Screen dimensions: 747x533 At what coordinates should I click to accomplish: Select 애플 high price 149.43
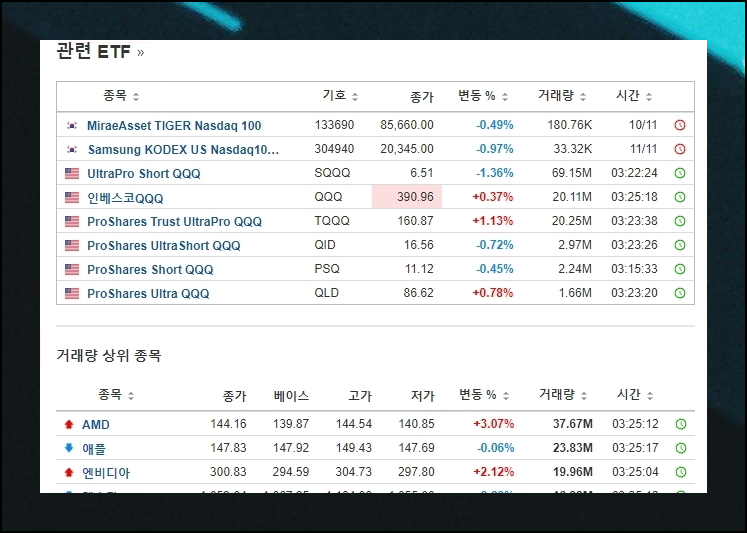tap(353, 448)
